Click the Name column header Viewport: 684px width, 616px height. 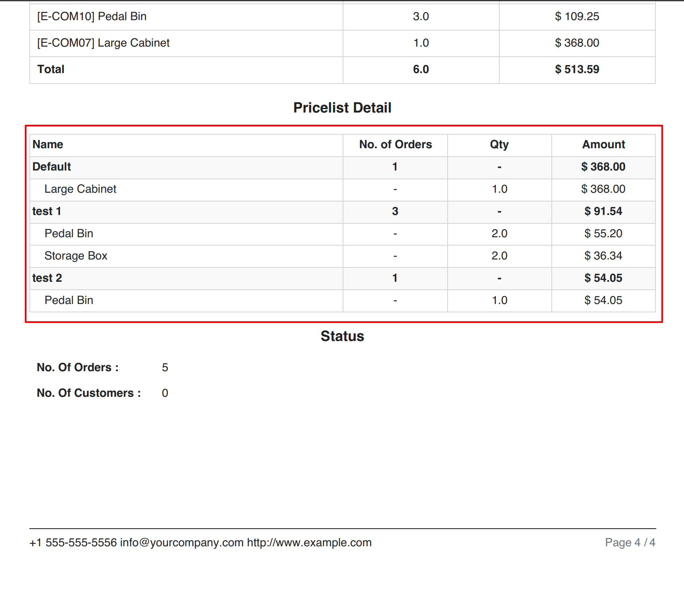coord(48,144)
